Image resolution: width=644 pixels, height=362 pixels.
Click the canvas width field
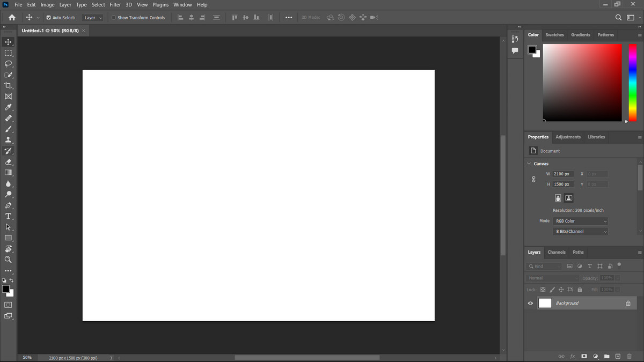(563, 174)
